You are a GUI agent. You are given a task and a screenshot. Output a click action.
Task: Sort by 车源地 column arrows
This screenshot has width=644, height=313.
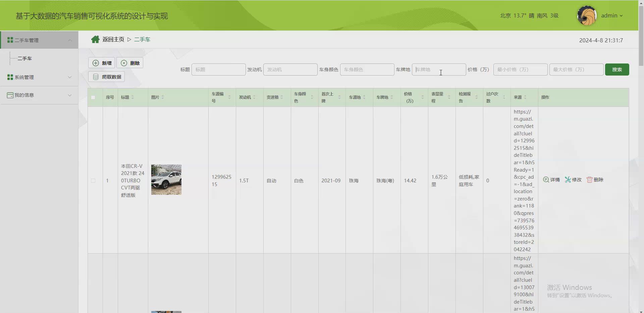(364, 97)
